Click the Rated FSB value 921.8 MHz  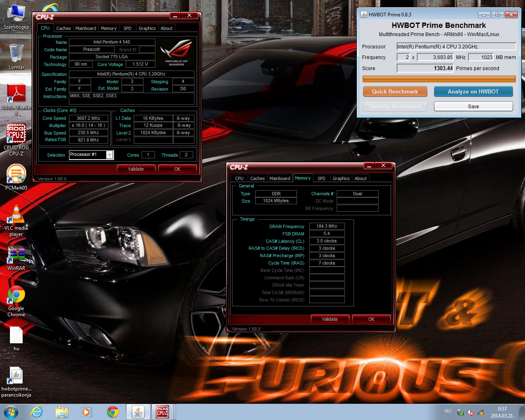click(x=89, y=140)
